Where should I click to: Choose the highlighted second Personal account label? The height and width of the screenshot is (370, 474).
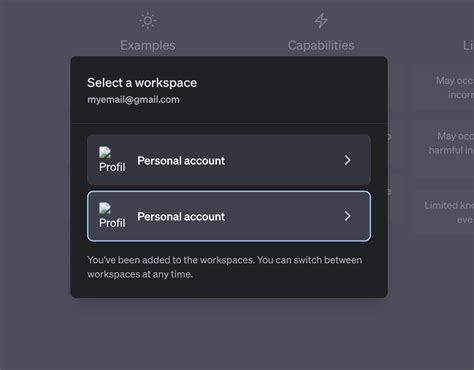pos(181,217)
